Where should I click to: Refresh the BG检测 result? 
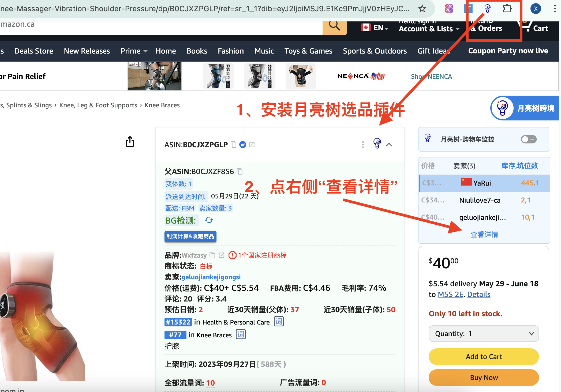pos(209,220)
